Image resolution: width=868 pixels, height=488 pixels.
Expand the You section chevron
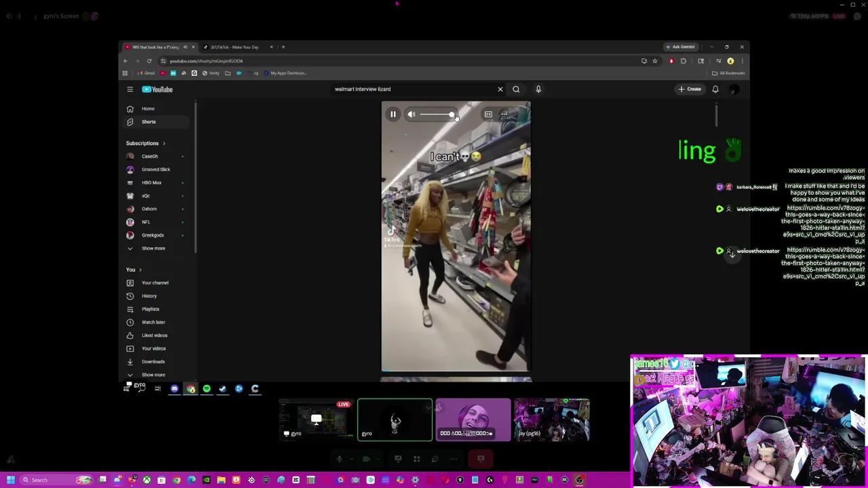140,270
